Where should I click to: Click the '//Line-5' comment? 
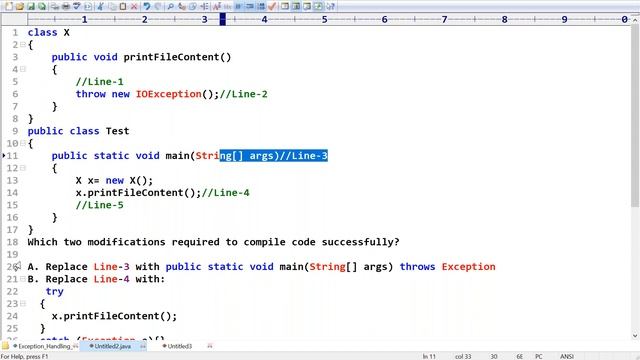tap(99, 205)
